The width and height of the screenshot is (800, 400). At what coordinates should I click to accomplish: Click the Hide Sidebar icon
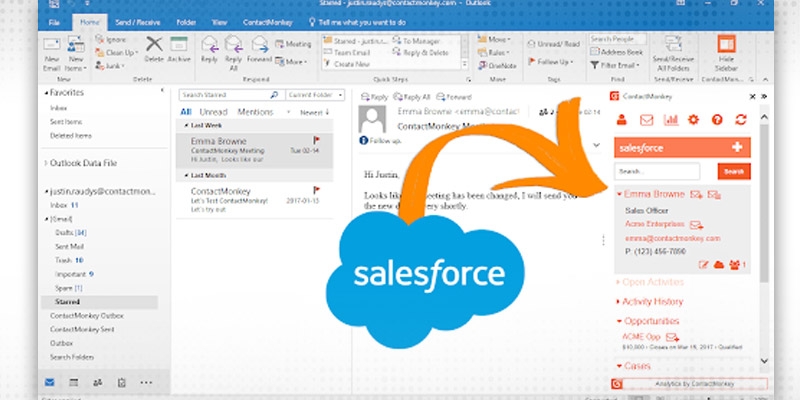pos(726,43)
